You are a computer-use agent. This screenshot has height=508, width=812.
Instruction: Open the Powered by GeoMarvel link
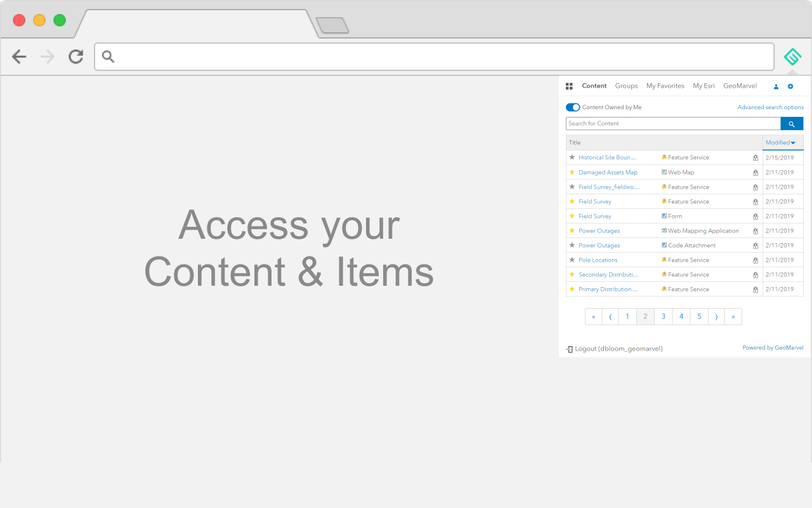773,348
